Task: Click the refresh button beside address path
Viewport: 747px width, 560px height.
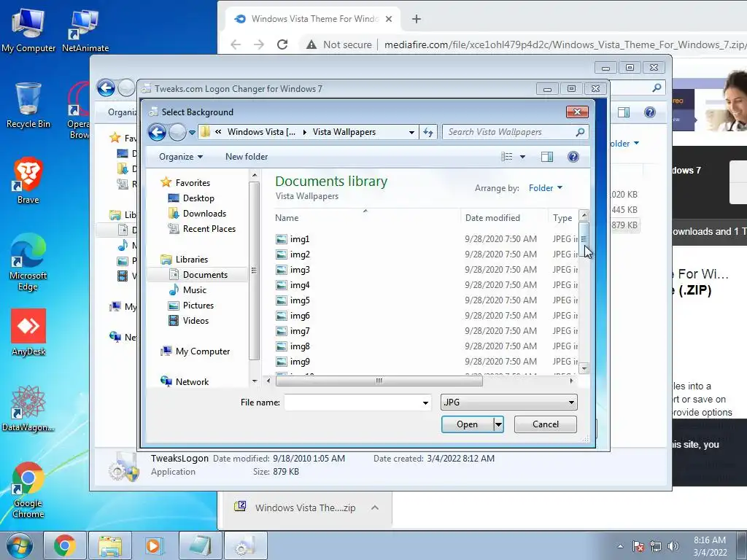Action: click(x=427, y=132)
